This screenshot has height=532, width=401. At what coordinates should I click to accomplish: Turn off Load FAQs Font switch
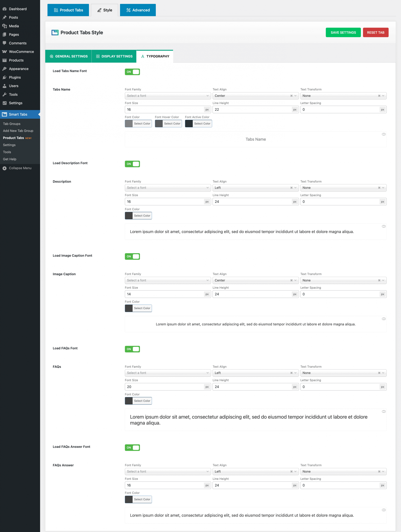tap(132, 349)
